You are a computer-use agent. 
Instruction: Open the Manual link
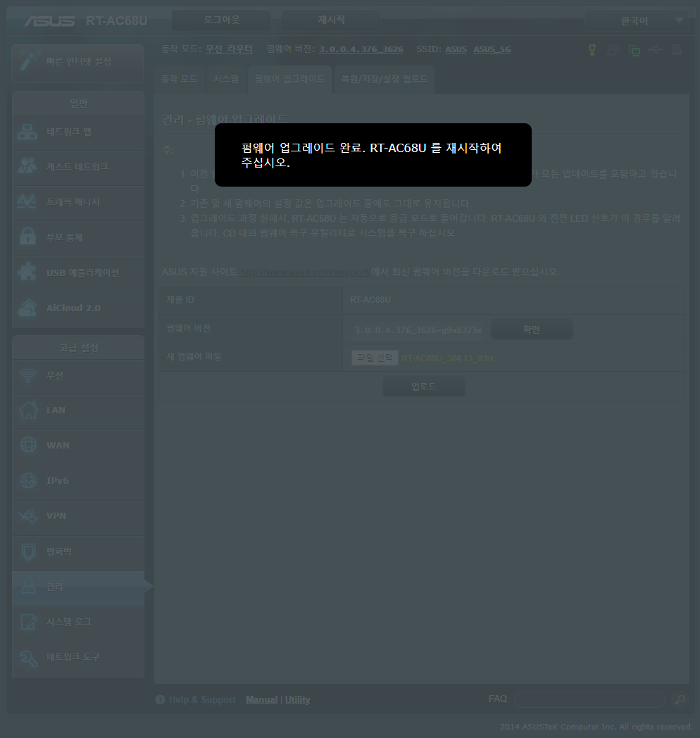[262, 700]
